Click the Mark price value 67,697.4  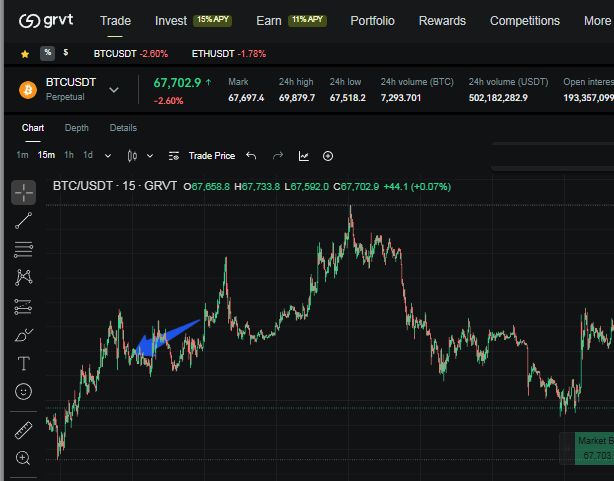[x=246, y=98]
